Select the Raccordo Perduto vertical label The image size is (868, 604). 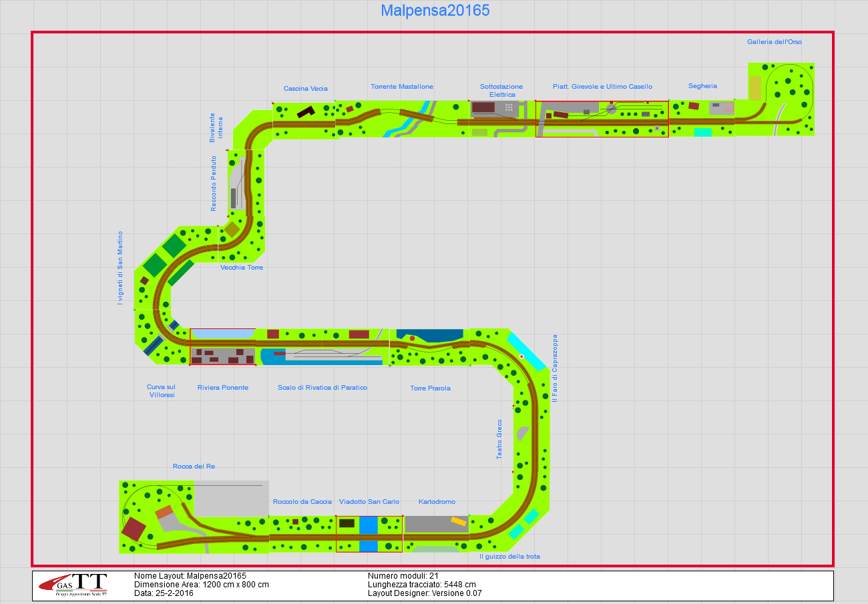(214, 184)
